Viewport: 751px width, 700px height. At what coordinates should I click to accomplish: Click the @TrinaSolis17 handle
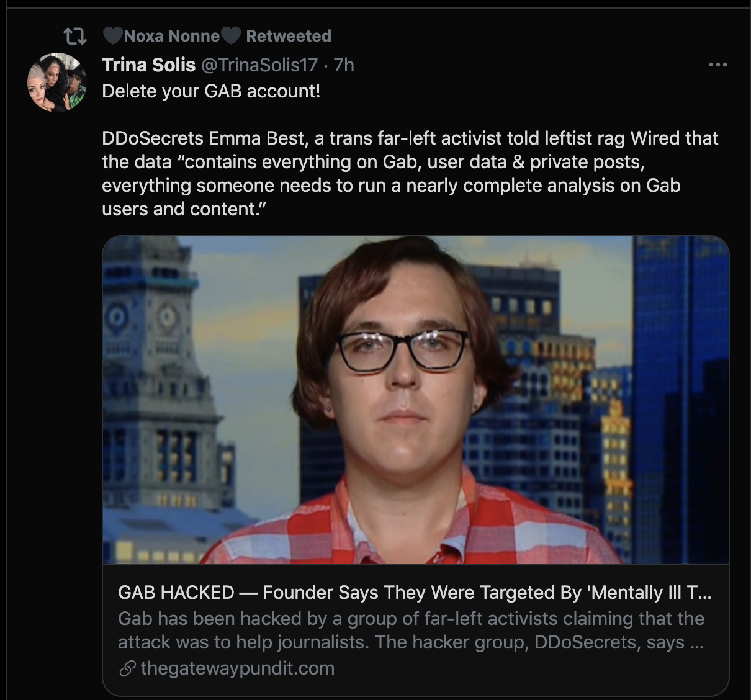[x=259, y=65]
